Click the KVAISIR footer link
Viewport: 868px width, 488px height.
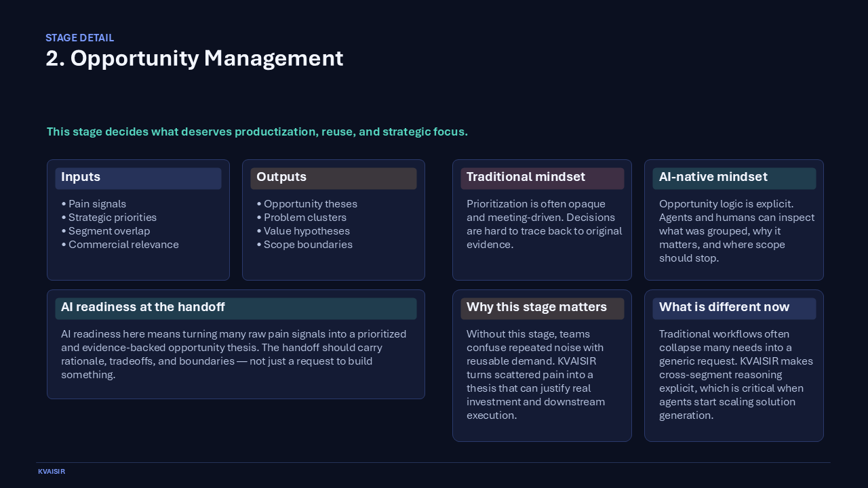click(52, 471)
